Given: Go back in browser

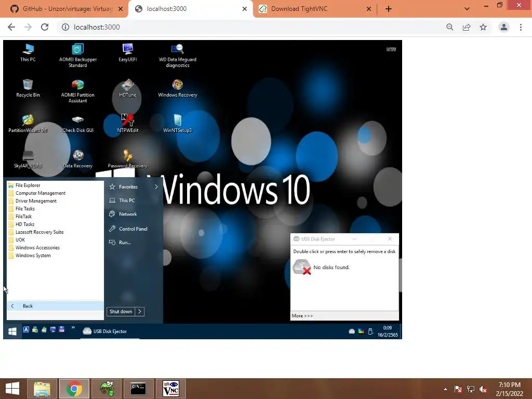Looking at the screenshot, I should (x=11, y=27).
